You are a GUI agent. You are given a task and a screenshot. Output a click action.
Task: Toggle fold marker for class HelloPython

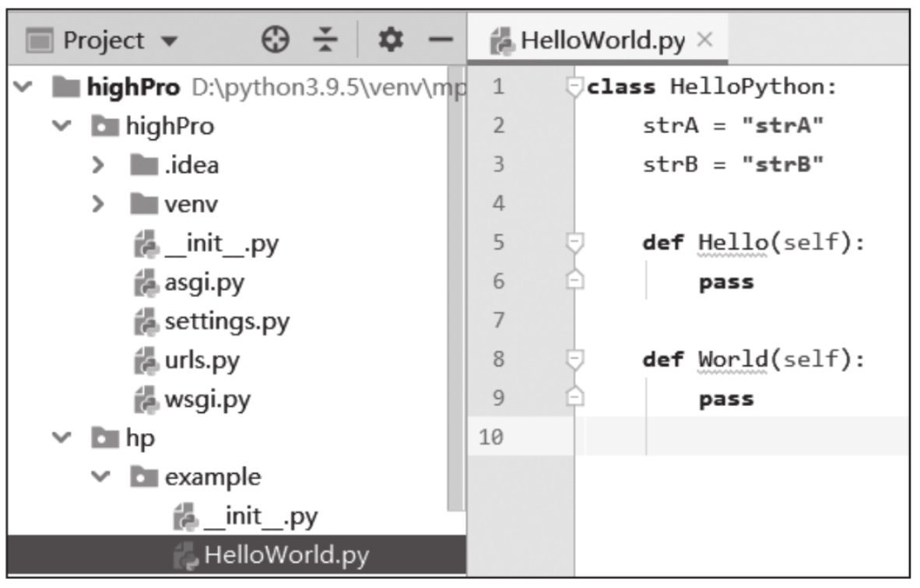tap(575, 86)
